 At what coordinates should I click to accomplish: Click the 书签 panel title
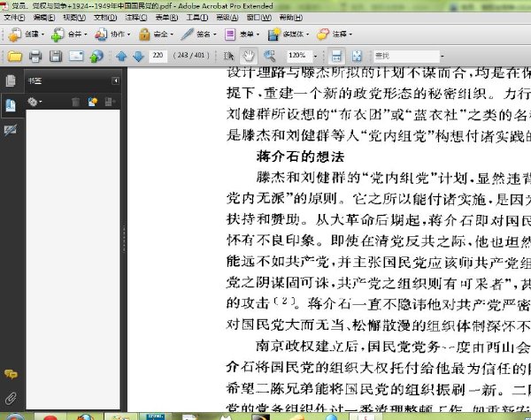35,80
